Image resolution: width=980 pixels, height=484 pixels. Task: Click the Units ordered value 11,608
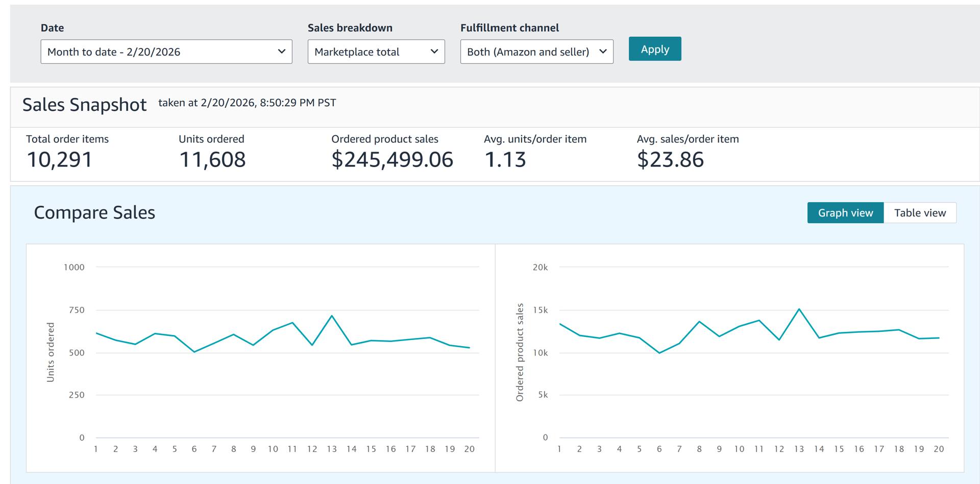coord(212,160)
